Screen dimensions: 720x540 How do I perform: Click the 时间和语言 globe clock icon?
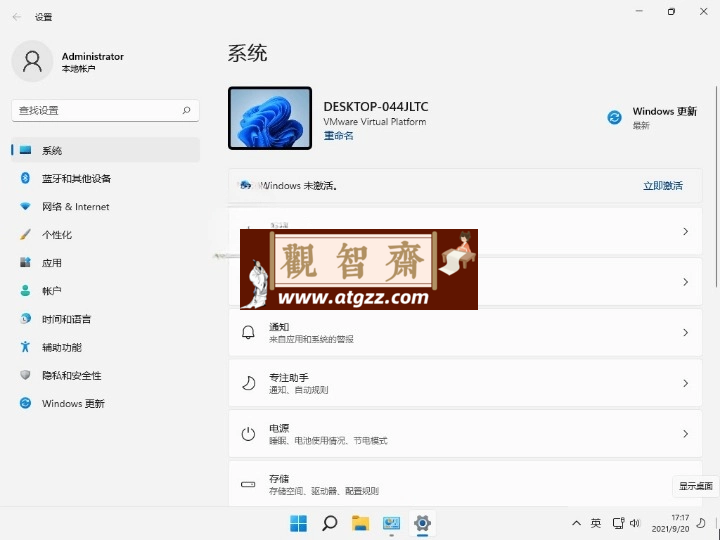pyautogui.click(x=25, y=319)
